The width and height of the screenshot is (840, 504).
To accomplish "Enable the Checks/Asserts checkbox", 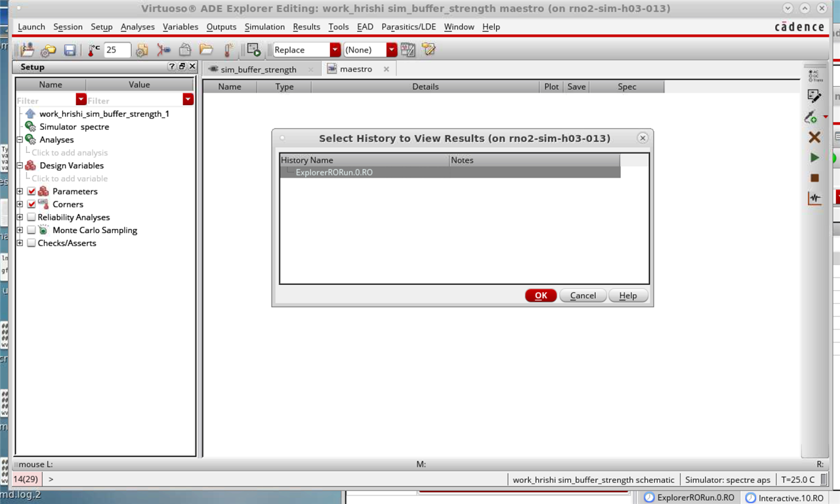I will 31,243.
